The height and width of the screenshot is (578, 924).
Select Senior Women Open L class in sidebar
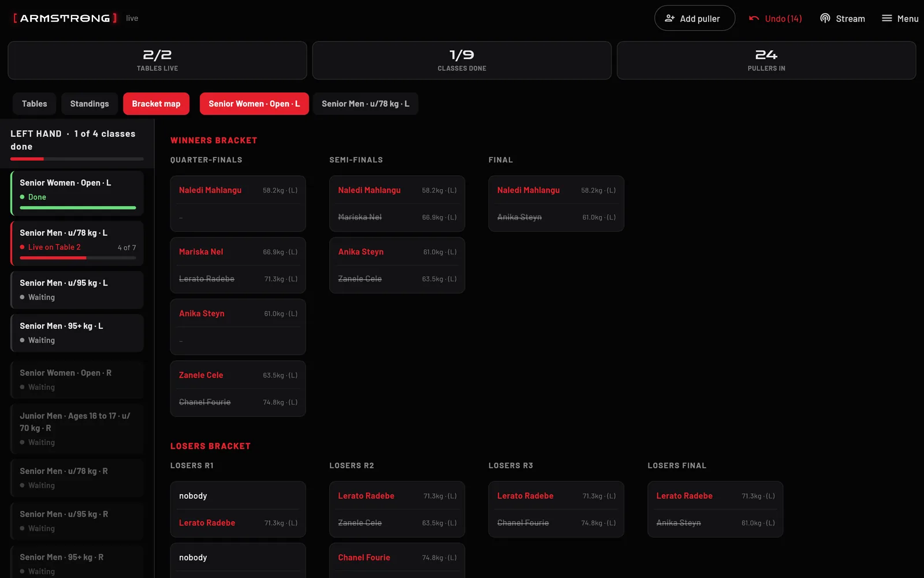77,193
